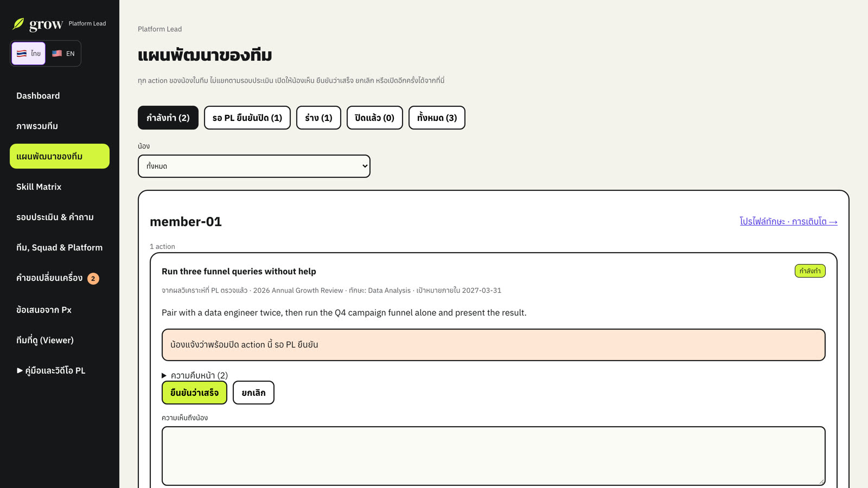
Task: Select the ทั้งหมด (3) tab
Action: [437, 118]
